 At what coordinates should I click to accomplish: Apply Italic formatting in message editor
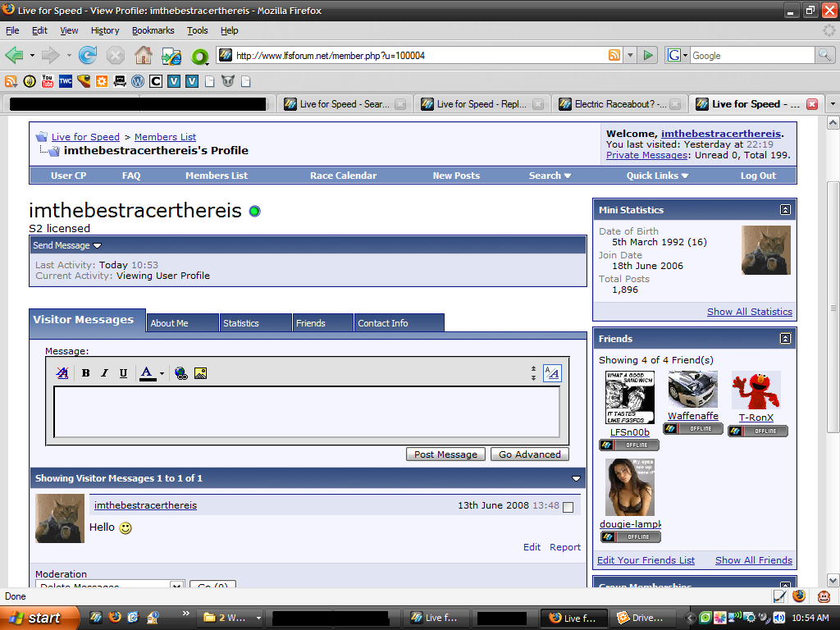click(104, 373)
